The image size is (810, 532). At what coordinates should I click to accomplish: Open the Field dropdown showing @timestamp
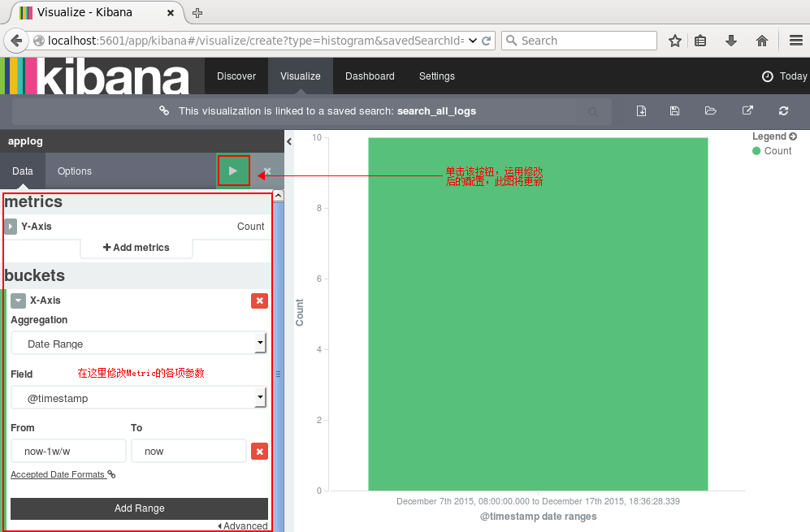click(138, 398)
